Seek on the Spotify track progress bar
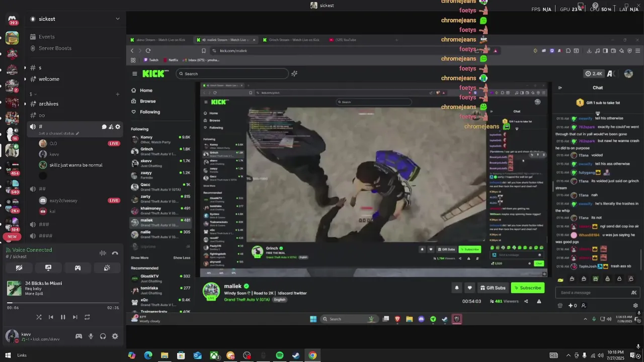 pos(63,303)
